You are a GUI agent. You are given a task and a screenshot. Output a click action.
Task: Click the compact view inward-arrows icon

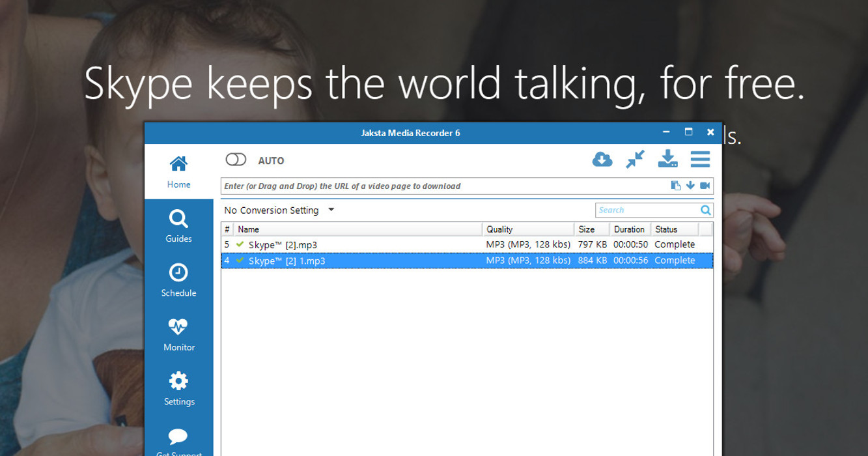click(x=635, y=160)
